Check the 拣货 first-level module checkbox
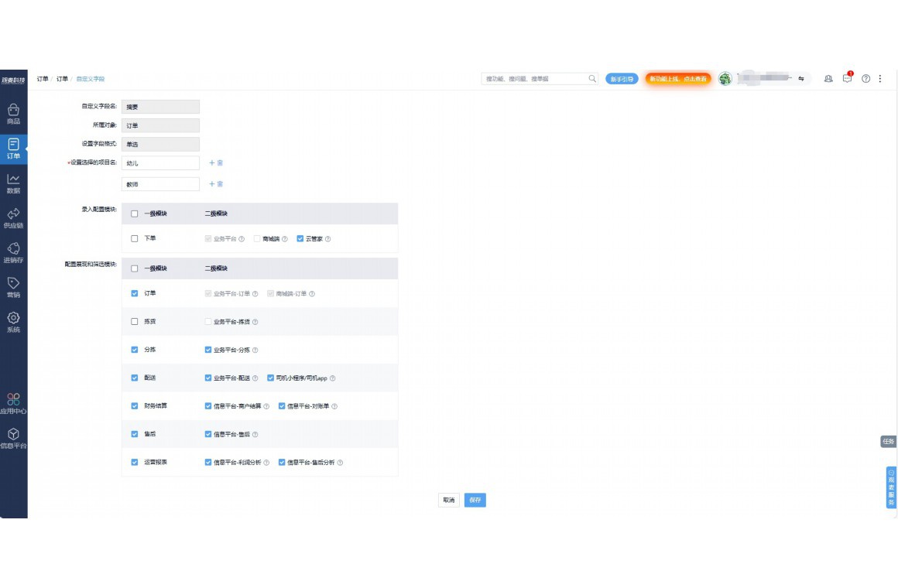898x588 pixels. tap(135, 322)
